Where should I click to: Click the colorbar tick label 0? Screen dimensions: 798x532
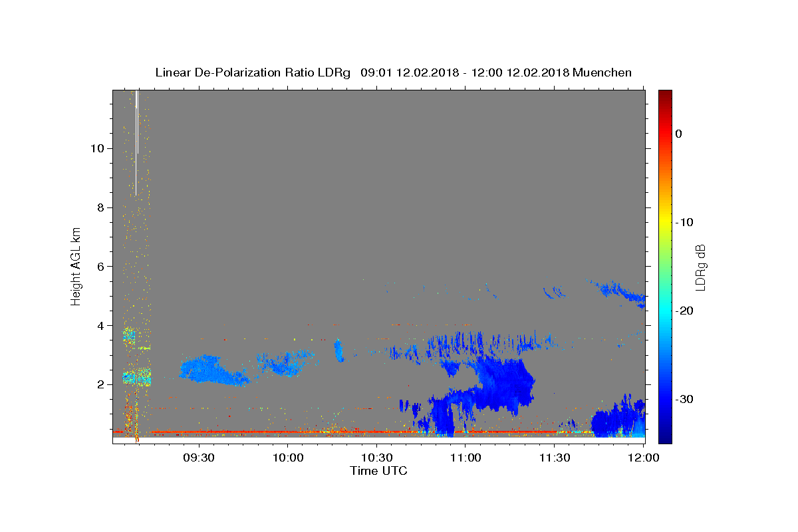679,134
